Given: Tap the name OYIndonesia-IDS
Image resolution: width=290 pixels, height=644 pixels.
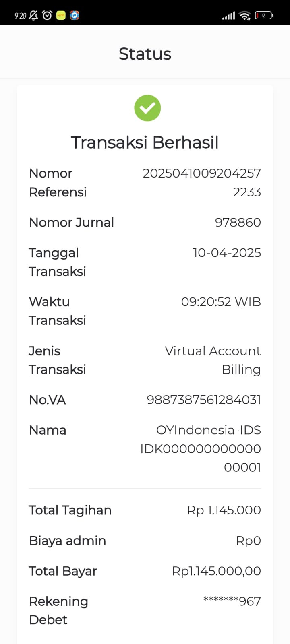Looking at the screenshot, I should point(209,430).
